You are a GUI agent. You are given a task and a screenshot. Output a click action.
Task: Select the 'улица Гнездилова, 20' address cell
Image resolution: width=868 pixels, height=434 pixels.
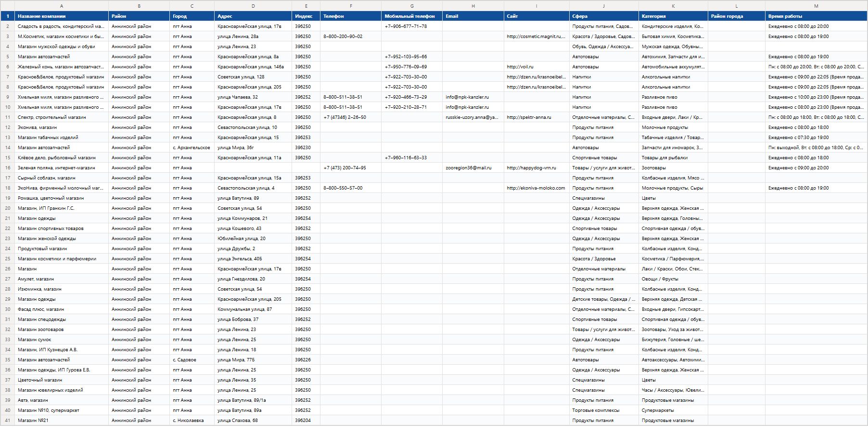click(x=253, y=279)
